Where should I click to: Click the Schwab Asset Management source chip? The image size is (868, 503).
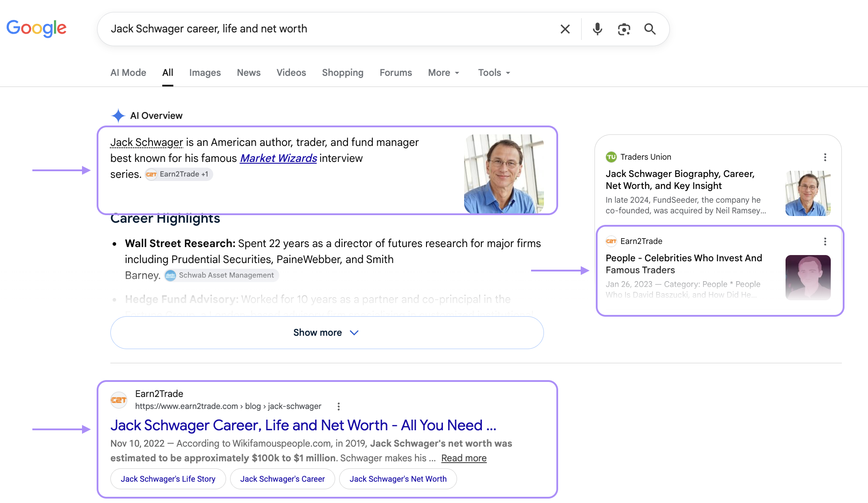(x=221, y=275)
